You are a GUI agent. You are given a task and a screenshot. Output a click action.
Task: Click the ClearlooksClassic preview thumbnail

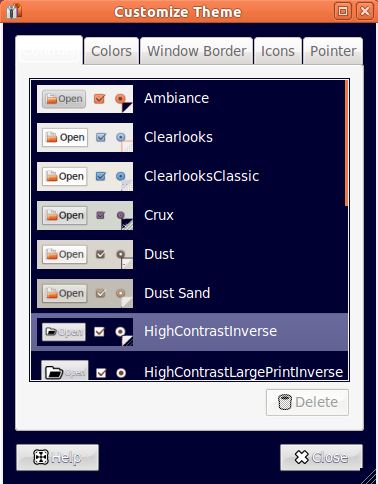coord(85,176)
